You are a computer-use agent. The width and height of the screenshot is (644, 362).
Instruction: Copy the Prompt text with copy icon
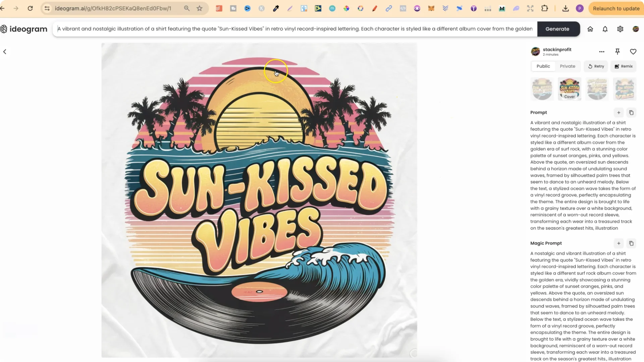[631, 113]
